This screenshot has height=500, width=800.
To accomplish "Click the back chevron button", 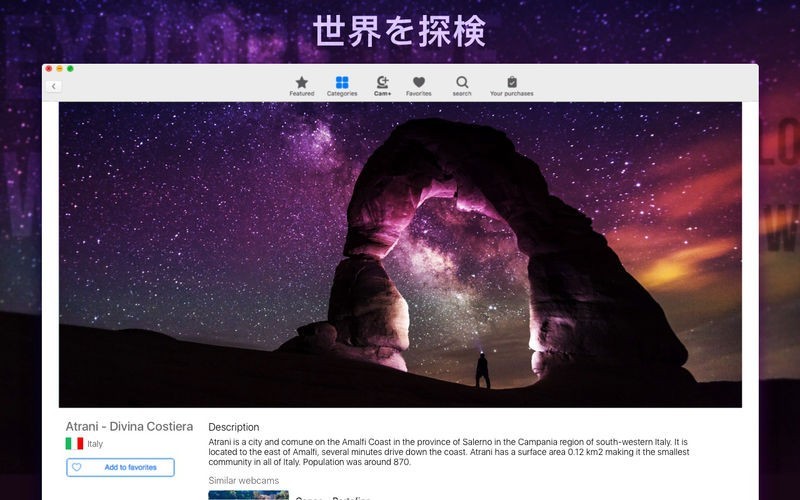I will pyautogui.click(x=54, y=86).
